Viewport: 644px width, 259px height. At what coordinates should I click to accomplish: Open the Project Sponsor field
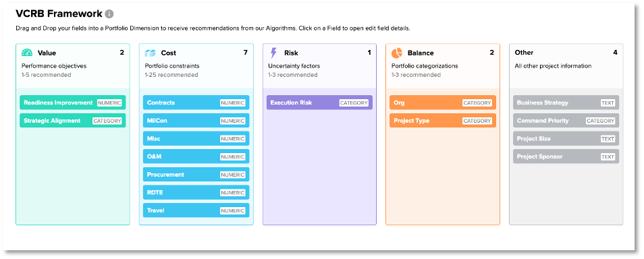pyautogui.click(x=566, y=156)
